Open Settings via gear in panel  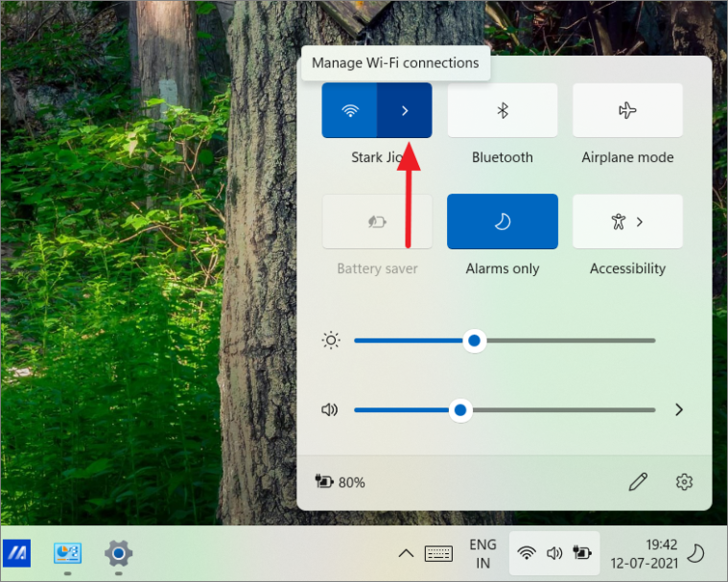pyautogui.click(x=684, y=482)
